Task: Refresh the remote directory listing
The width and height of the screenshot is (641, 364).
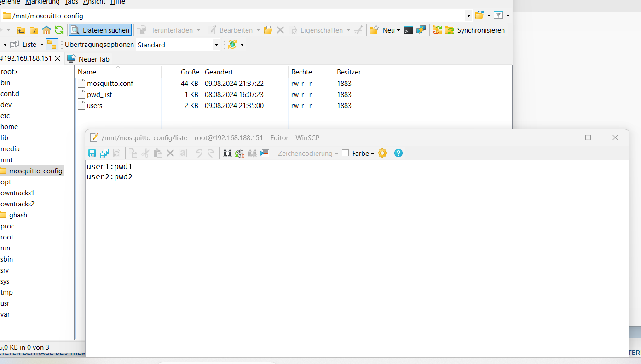Action: pyautogui.click(x=59, y=30)
